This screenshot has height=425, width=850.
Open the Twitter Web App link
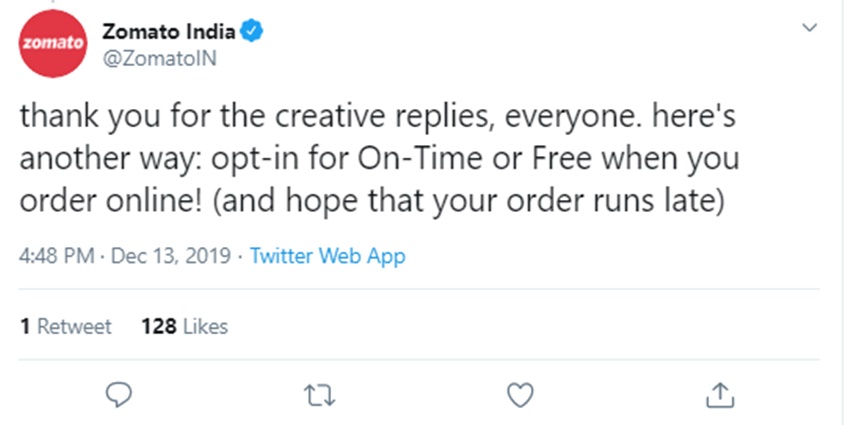click(x=327, y=256)
